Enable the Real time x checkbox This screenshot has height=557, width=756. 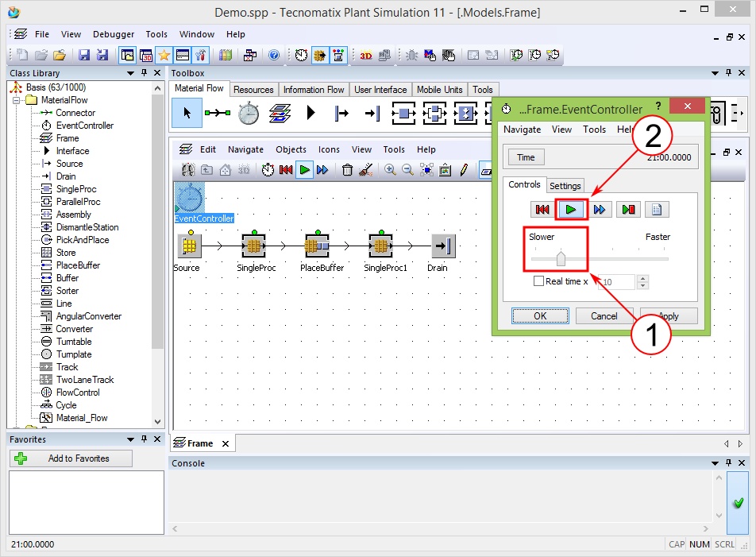(x=538, y=281)
